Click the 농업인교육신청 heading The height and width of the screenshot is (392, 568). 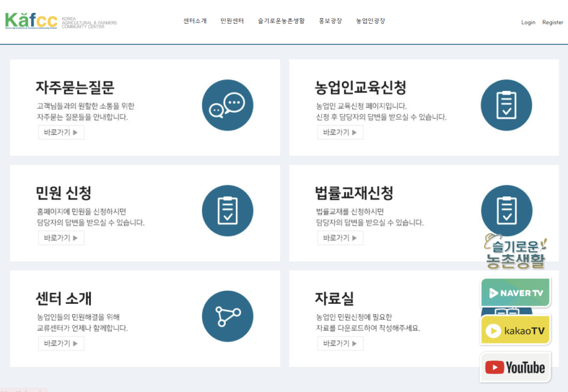(361, 87)
